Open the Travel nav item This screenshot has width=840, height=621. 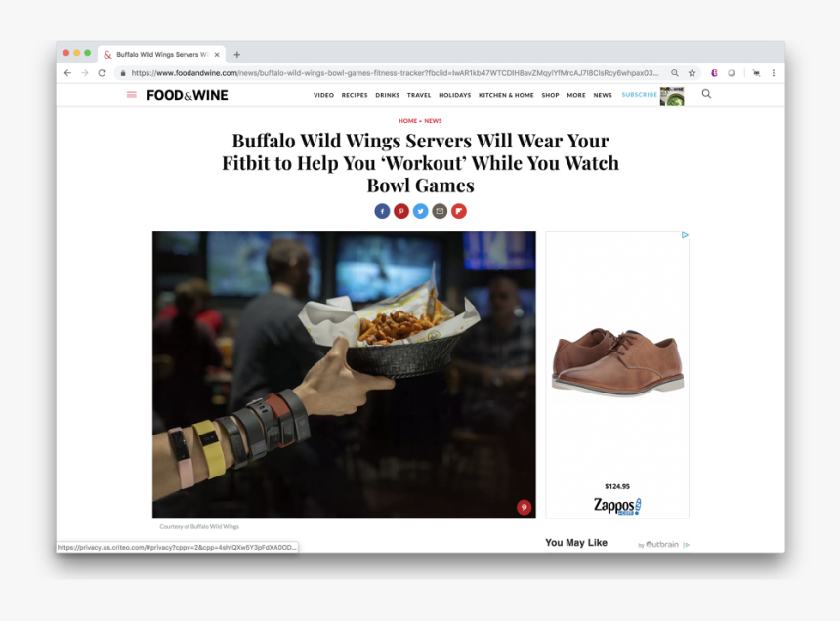419,95
